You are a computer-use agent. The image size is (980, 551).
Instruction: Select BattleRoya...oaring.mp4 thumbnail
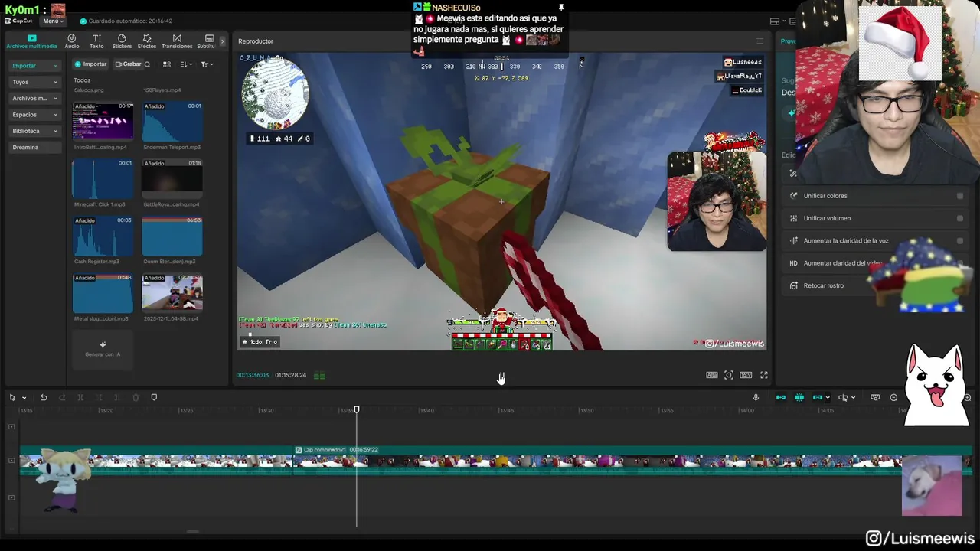coord(172,179)
